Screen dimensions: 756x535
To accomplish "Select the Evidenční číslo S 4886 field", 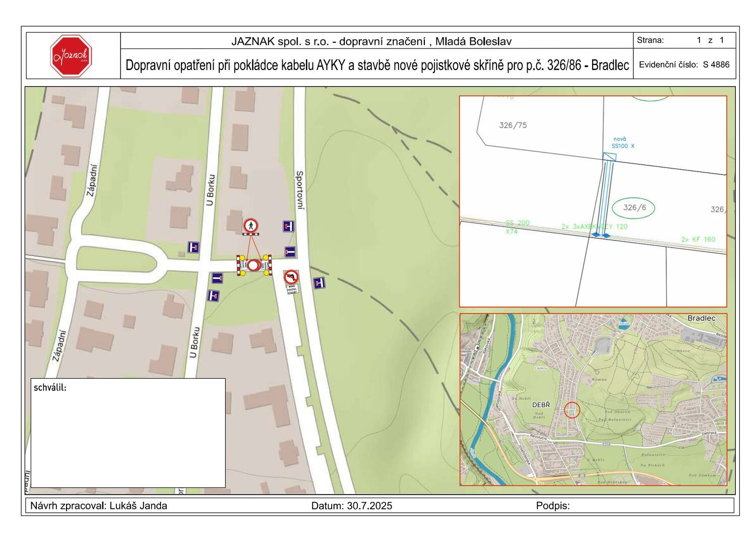I will (x=684, y=65).
